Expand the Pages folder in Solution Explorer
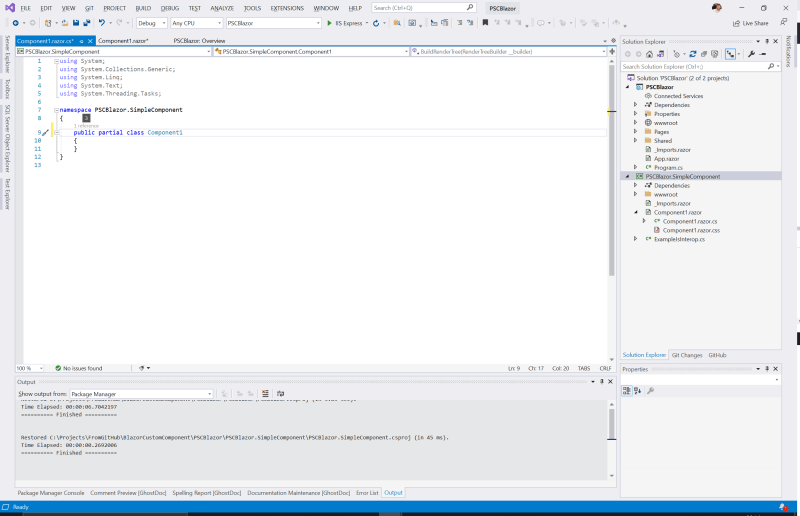Image resolution: width=800 pixels, height=516 pixels. tap(636, 132)
